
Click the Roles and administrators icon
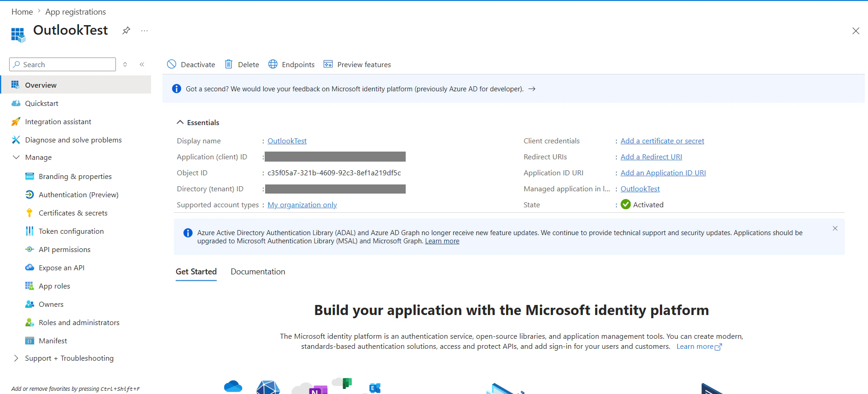[30, 322]
